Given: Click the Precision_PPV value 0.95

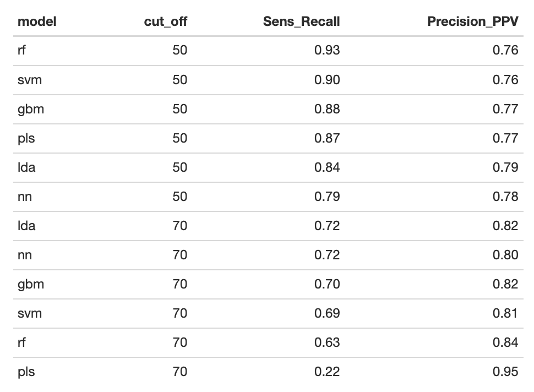Looking at the screenshot, I should click(505, 372).
